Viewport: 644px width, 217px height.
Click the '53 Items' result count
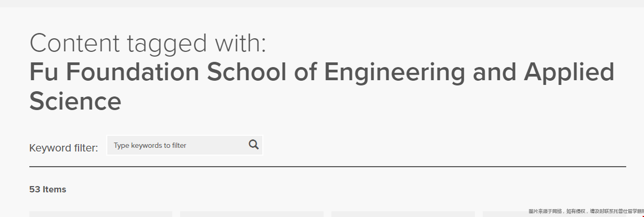(x=48, y=189)
